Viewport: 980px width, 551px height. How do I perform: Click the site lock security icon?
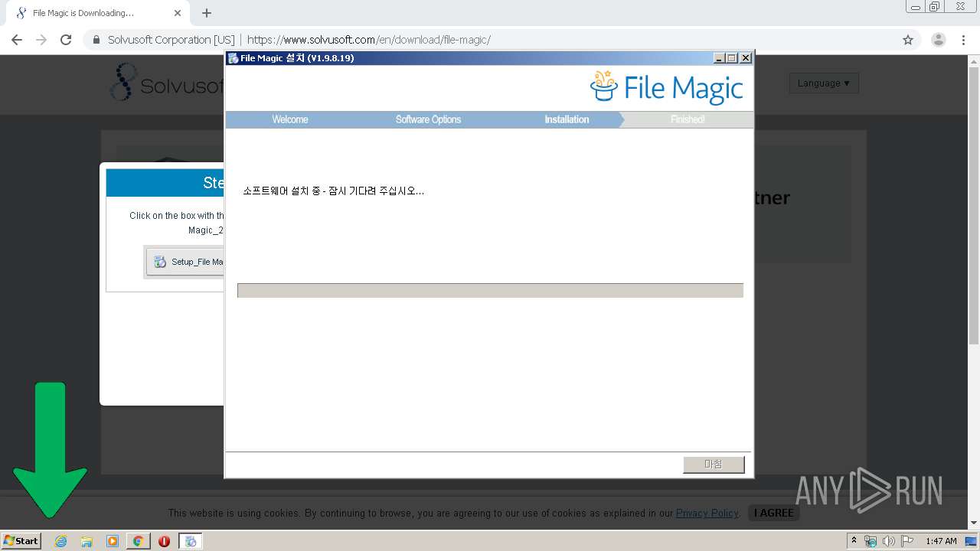click(x=96, y=40)
